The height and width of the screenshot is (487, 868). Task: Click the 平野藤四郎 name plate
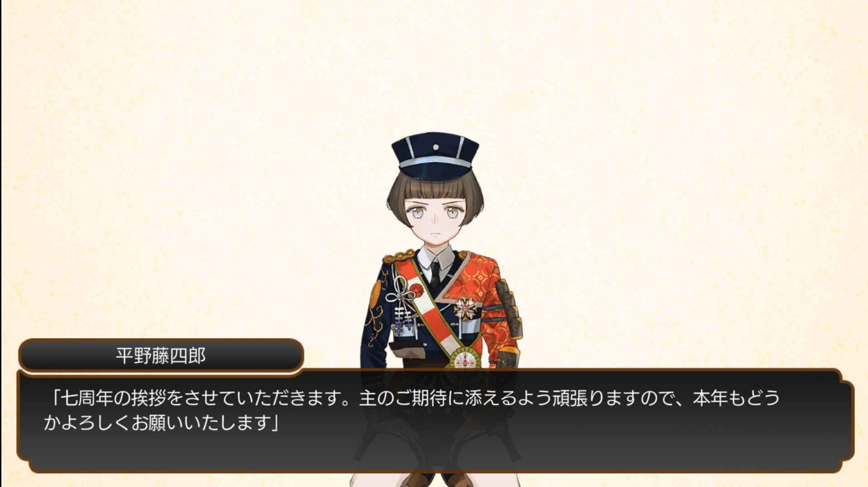pyautogui.click(x=161, y=356)
